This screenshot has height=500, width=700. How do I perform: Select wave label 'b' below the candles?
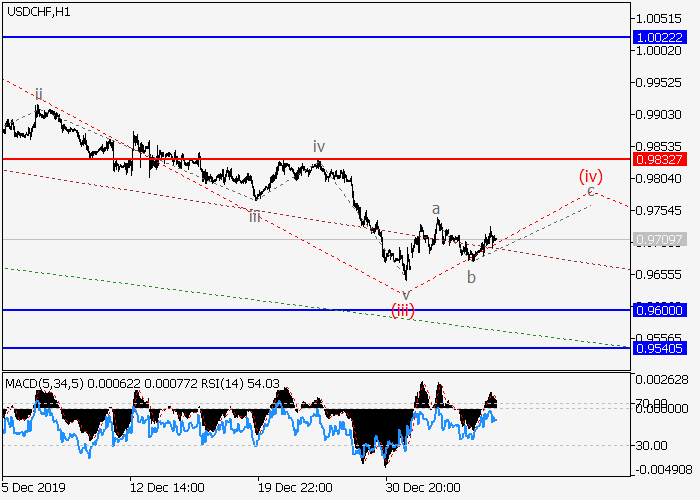coord(471,276)
